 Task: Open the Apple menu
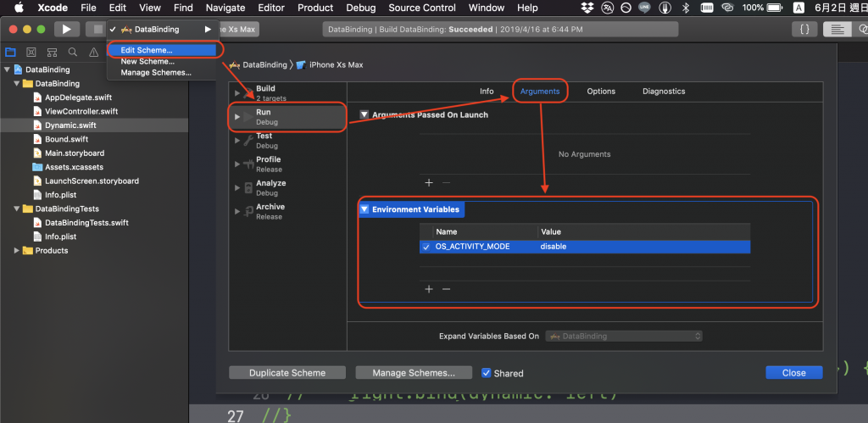click(19, 8)
